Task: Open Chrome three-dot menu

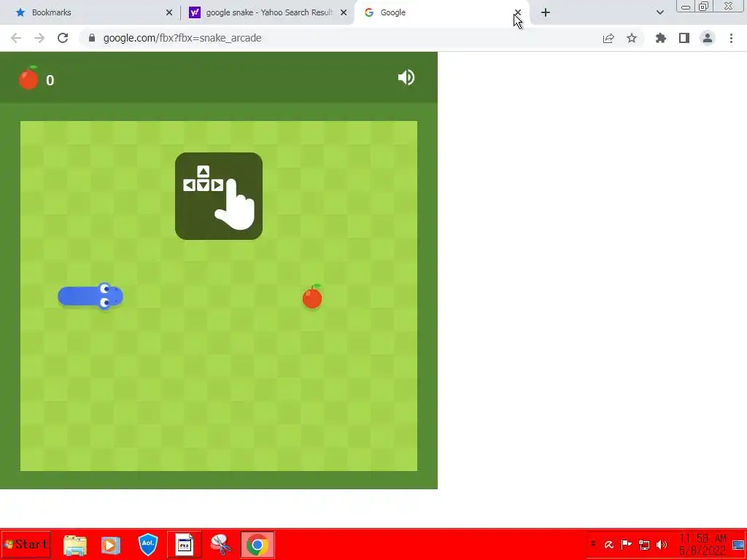Action: coord(731,38)
